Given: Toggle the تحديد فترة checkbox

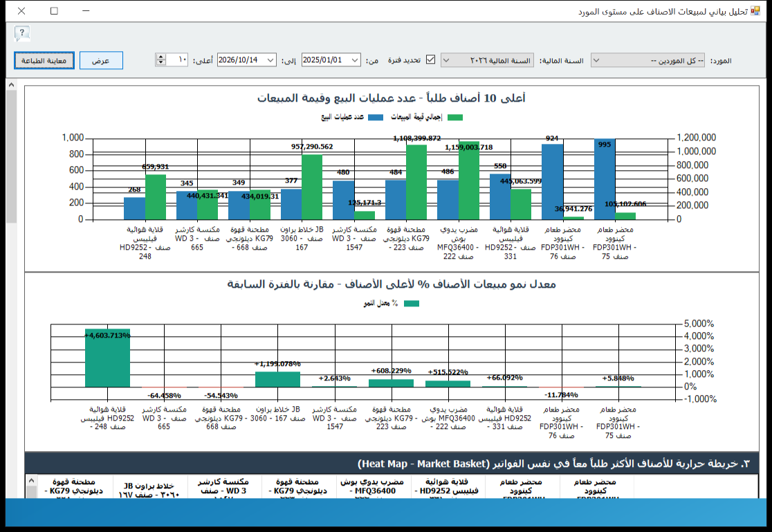Looking at the screenshot, I should coord(430,59).
